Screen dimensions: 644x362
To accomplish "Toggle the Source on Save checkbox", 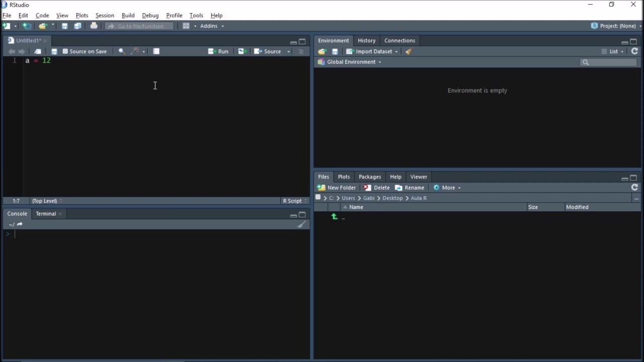I will pyautogui.click(x=65, y=51).
